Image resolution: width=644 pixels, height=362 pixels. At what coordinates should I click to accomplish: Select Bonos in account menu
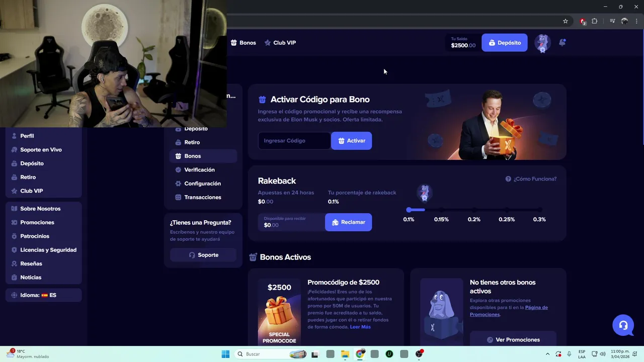pyautogui.click(x=203, y=156)
